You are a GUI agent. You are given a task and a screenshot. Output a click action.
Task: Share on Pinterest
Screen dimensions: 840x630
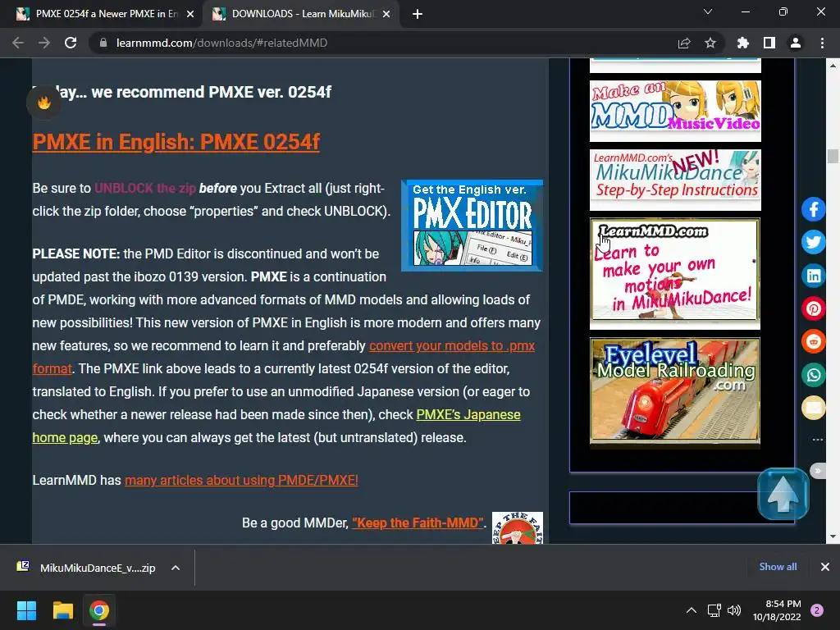(x=813, y=308)
